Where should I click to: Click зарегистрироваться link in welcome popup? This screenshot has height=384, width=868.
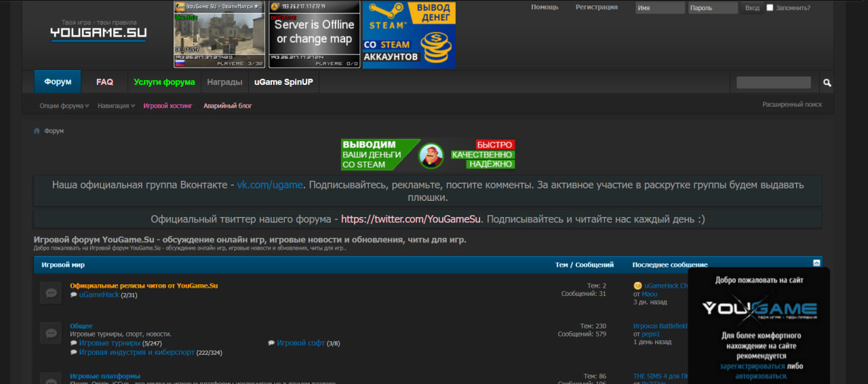(753, 366)
